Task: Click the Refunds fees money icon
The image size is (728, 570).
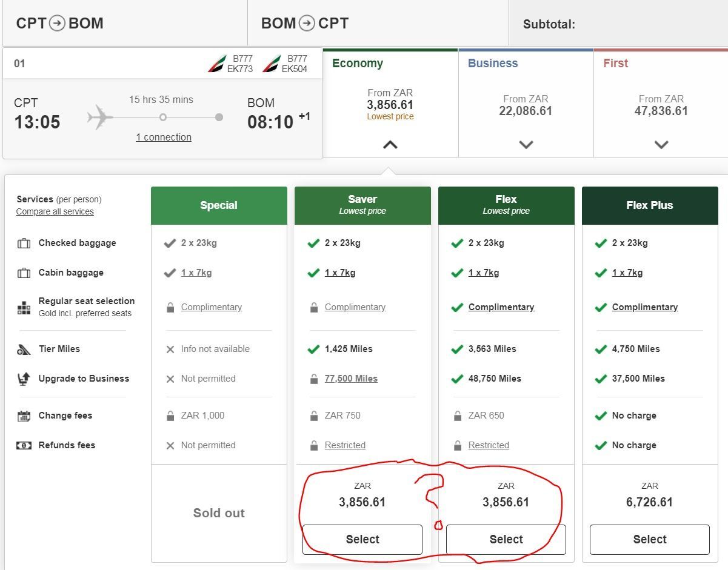Action: tap(24, 446)
